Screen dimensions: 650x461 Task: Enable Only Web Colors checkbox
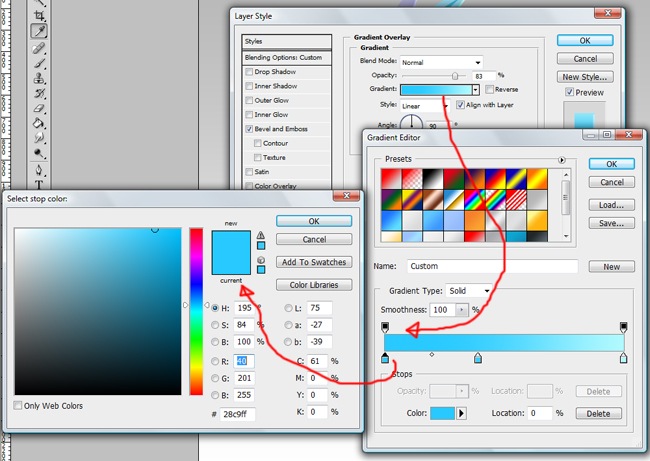[x=18, y=405]
